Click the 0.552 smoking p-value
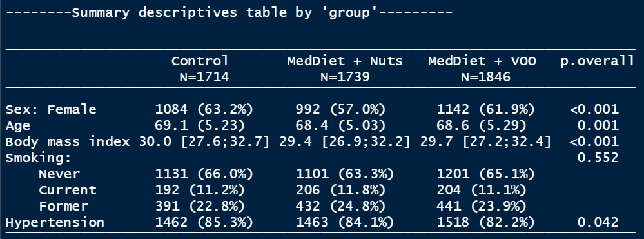Screen dimensions: 644x239 point(598,158)
